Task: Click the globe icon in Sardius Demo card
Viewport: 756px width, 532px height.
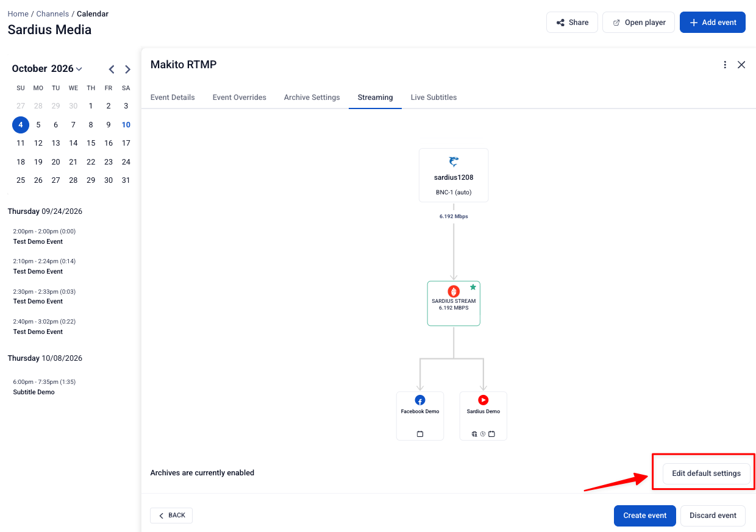Action: point(475,434)
